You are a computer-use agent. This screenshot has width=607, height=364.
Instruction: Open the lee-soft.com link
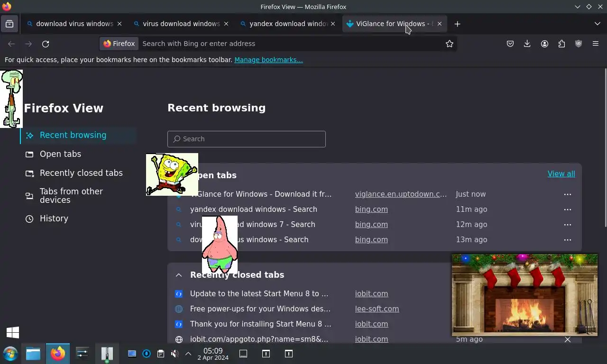coord(377,309)
